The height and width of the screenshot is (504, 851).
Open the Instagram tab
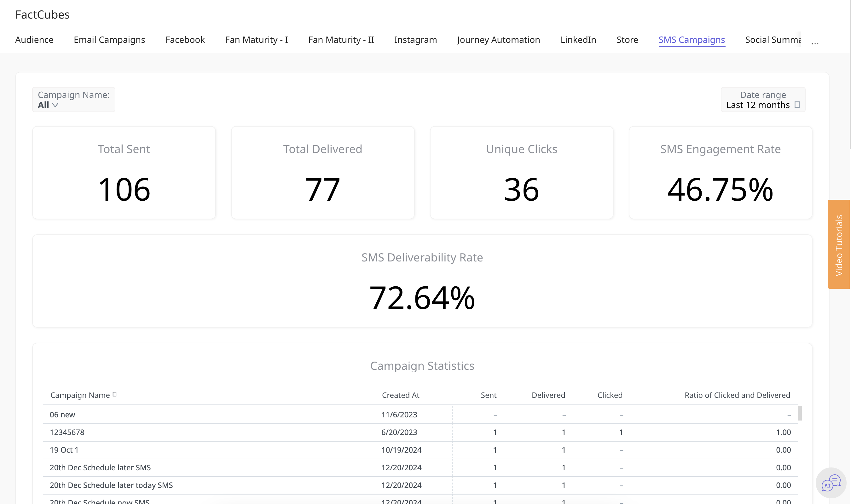point(415,40)
